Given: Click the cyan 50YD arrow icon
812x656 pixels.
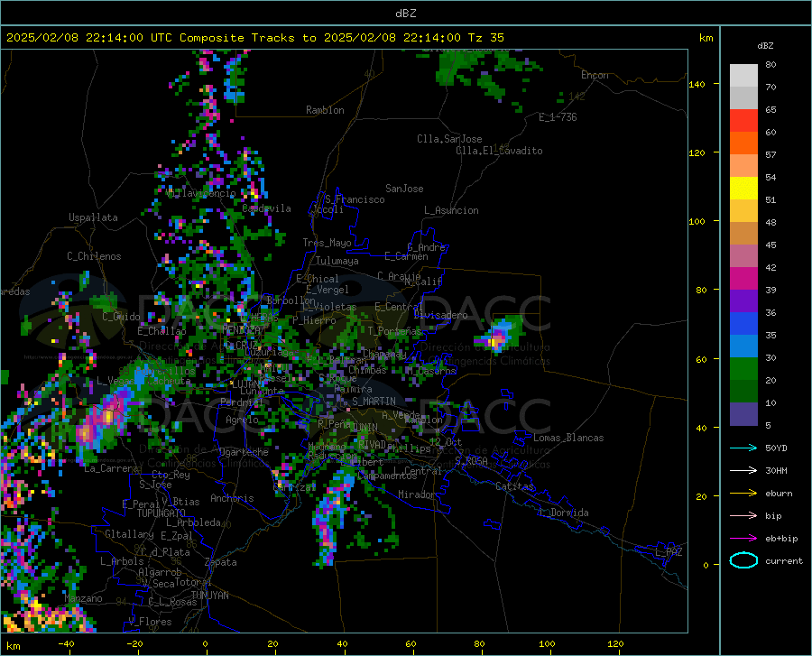Looking at the screenshot, I should tap(743, 448).
